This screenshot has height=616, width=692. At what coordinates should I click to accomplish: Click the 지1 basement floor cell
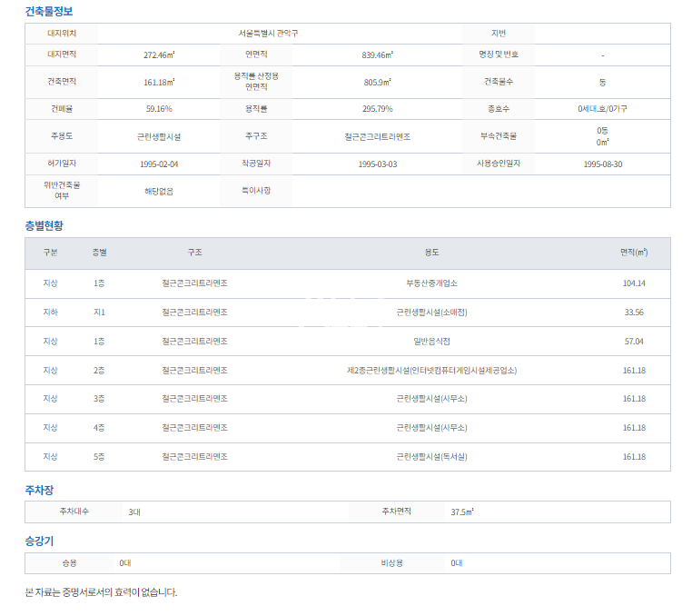(99, 313)
